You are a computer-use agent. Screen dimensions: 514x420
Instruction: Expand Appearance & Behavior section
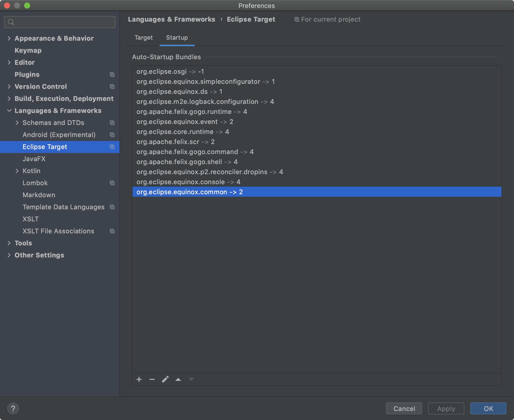(x=9, y=38)
